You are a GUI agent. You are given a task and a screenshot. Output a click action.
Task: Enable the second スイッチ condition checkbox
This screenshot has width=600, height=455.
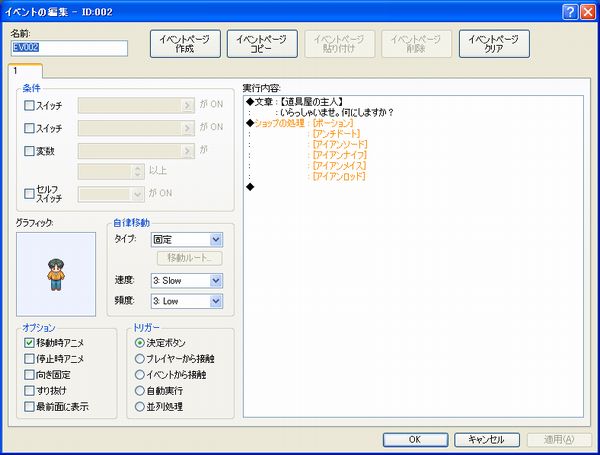pos(29,128)
